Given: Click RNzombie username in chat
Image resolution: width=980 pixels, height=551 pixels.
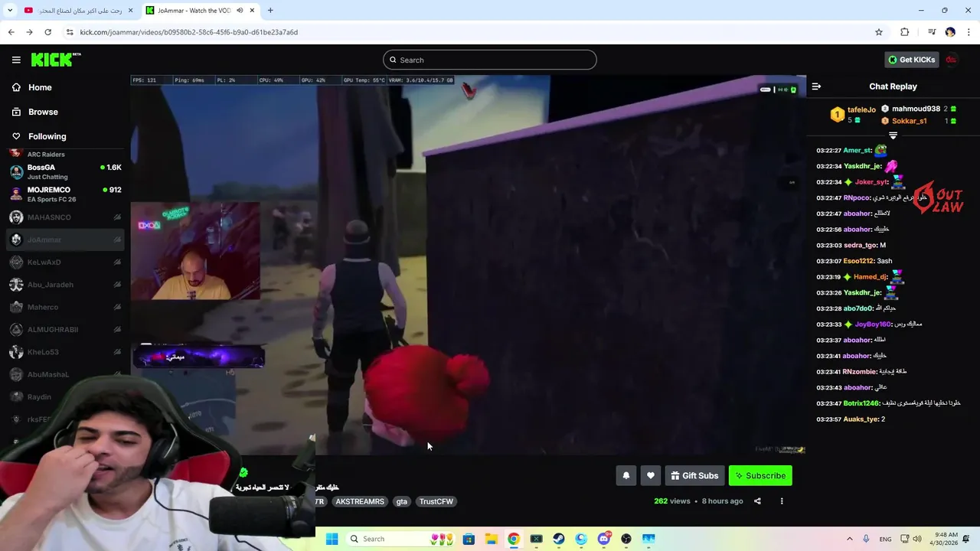Looking at the screenshot, I should (861, 372).
